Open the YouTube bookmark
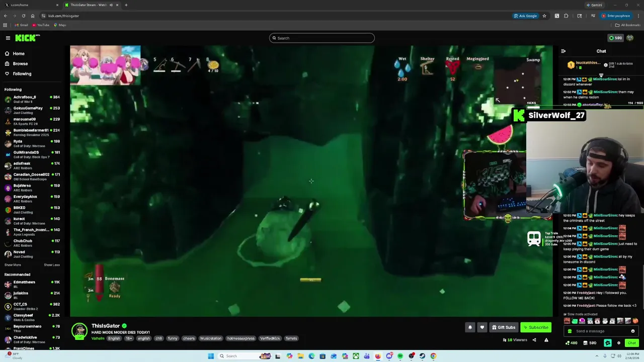The height and width of the screenshot is (362, 644). pos(41,25)
